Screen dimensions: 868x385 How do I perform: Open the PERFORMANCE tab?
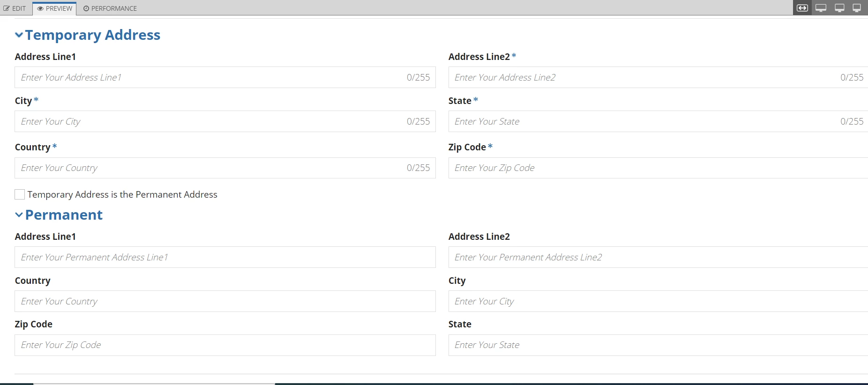[x=110, y=8]
